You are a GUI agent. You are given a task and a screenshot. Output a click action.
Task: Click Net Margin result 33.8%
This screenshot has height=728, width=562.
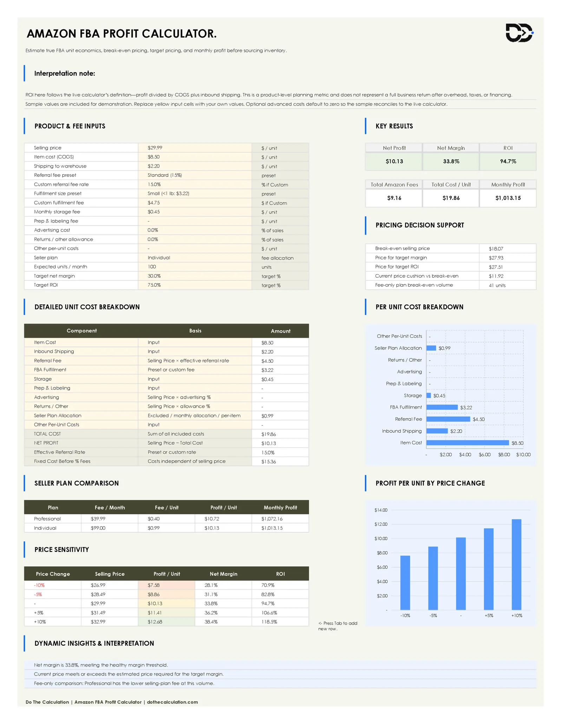click(x=451, y=161)
